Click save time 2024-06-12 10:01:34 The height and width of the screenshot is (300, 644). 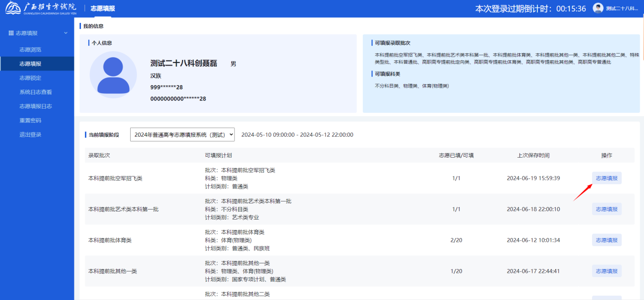[533, 240]
